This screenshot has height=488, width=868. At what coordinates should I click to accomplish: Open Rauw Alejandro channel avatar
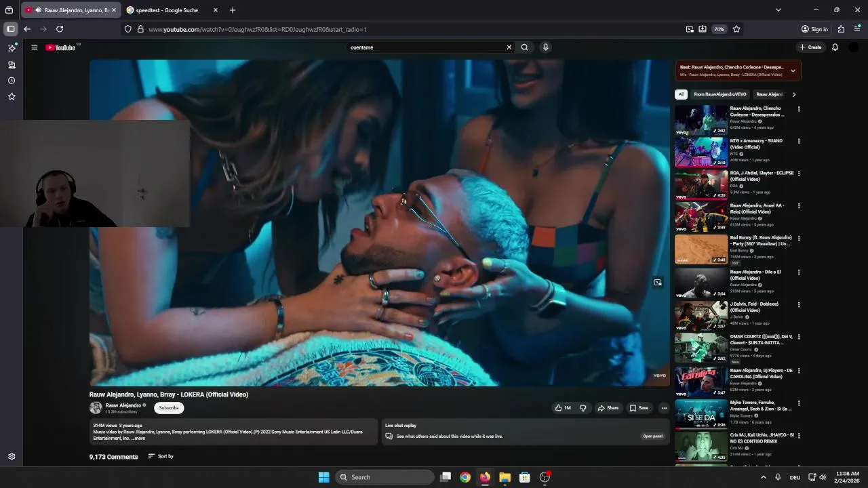(x=96, y=408)
